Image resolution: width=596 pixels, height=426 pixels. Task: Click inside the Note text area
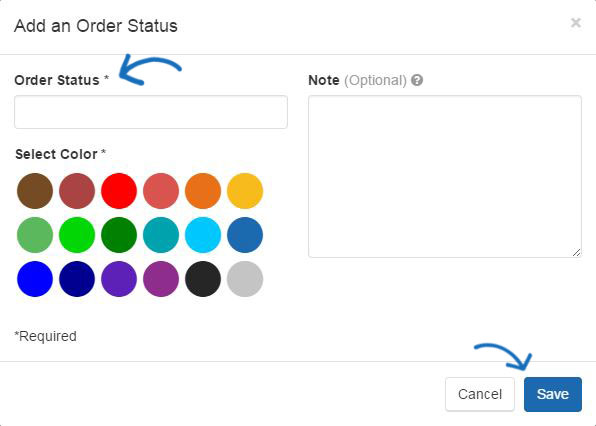coord(445,176)
